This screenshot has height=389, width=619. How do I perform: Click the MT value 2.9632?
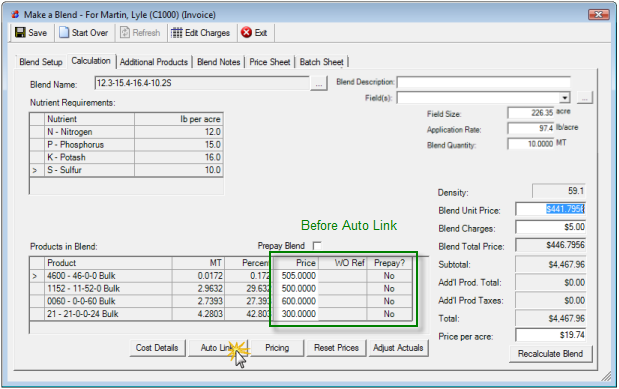point(199,288)
